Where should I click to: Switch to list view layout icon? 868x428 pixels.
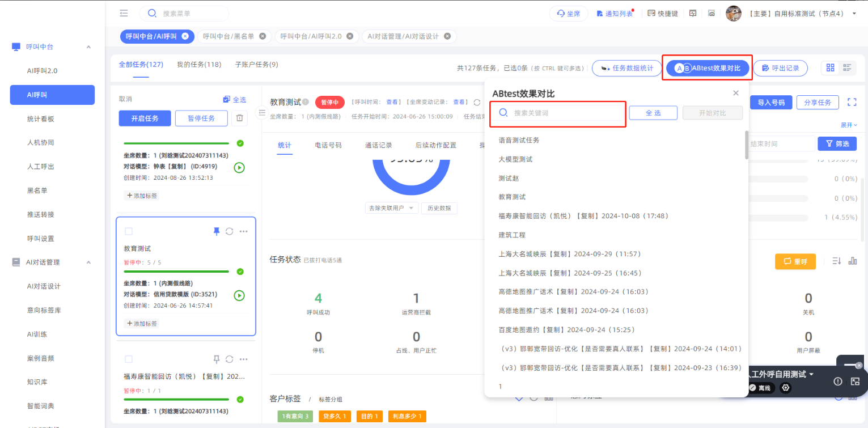[x=848, y=68]
